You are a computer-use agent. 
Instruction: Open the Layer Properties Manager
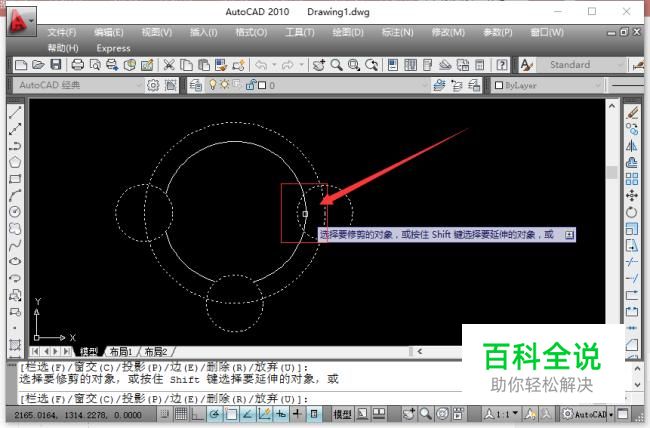click(196, 85)
